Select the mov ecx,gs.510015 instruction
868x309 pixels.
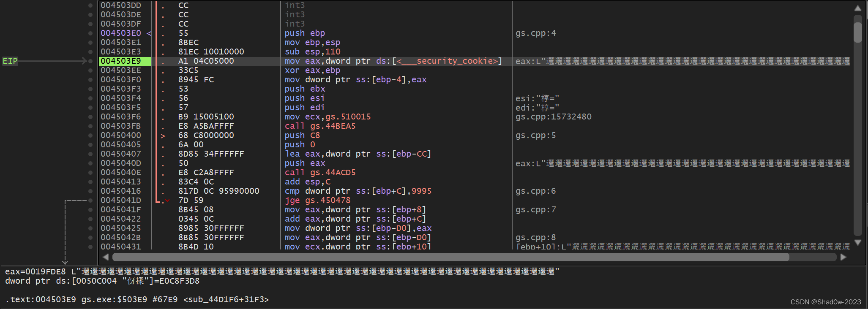point(328,117)
